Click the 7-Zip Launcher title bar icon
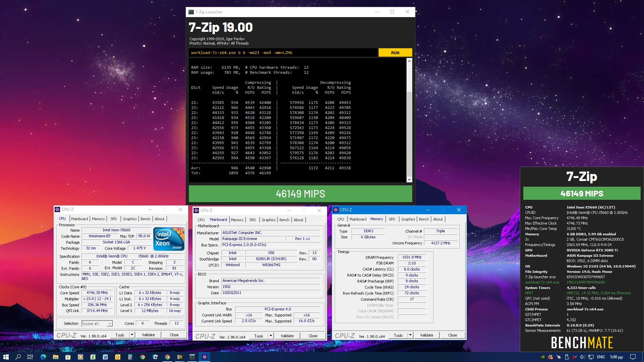Image resolution: width=644 pixels, height=362 pixels. (191, 12)
